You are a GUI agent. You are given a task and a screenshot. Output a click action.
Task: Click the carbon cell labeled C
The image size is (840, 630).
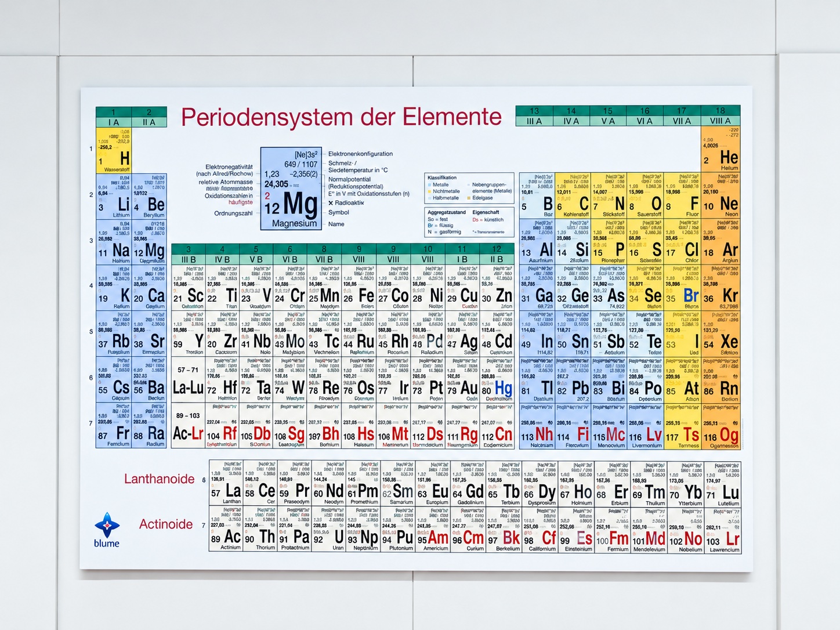click(x=573, y=195)
